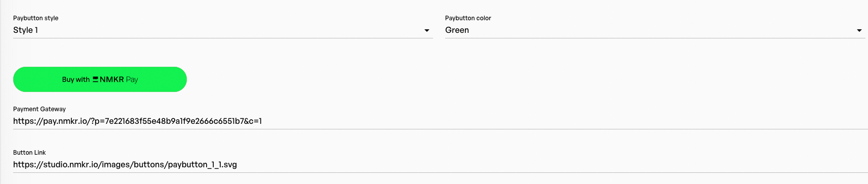The width and height of the screenshot is (868, 184).
Task: Open the Paybutton style dropdown arrow
Action: point(427,30)
